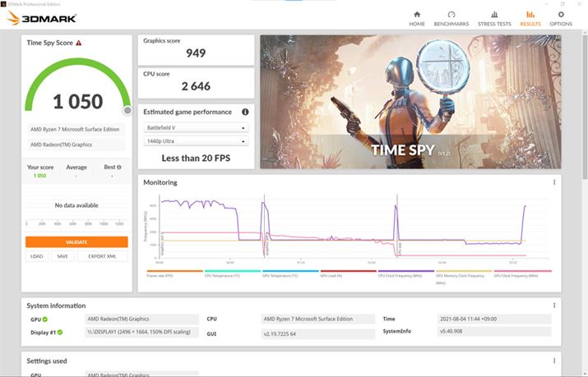
Task: Open the Monitoring panel options menu
Action: 554,182
